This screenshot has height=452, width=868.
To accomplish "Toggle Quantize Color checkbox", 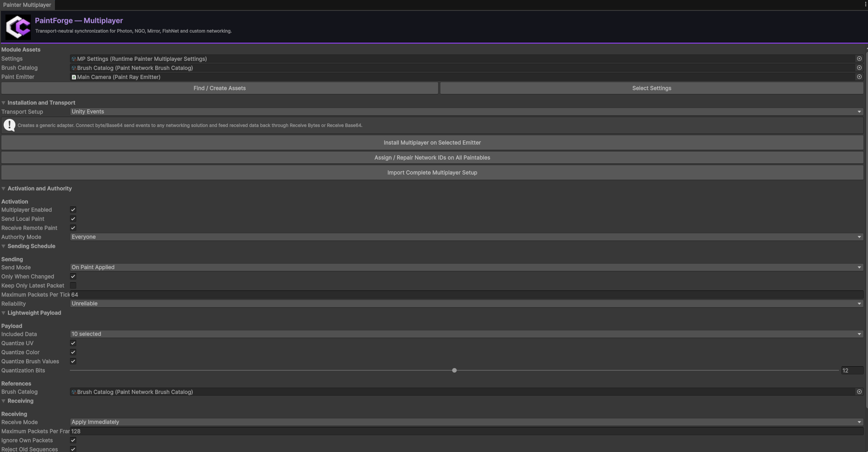I will 73,352.
